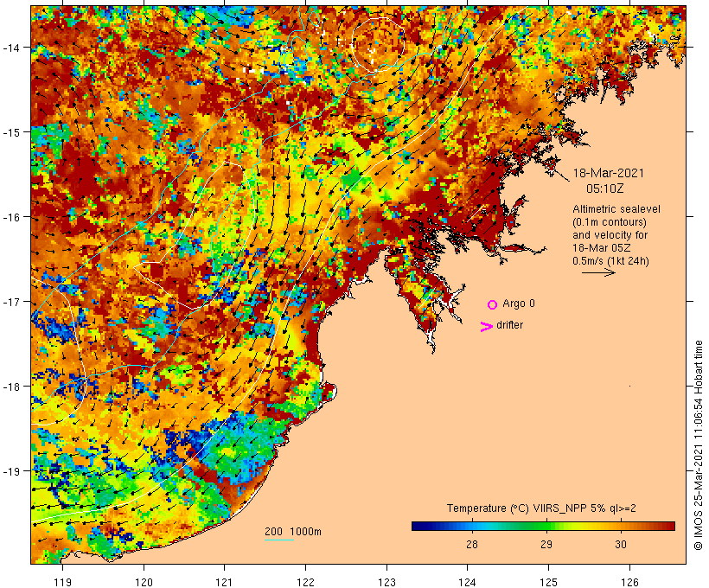This screenshot has height=588, width=709.
Task: Click the color bar tick value 29
Action: (546, 544)
